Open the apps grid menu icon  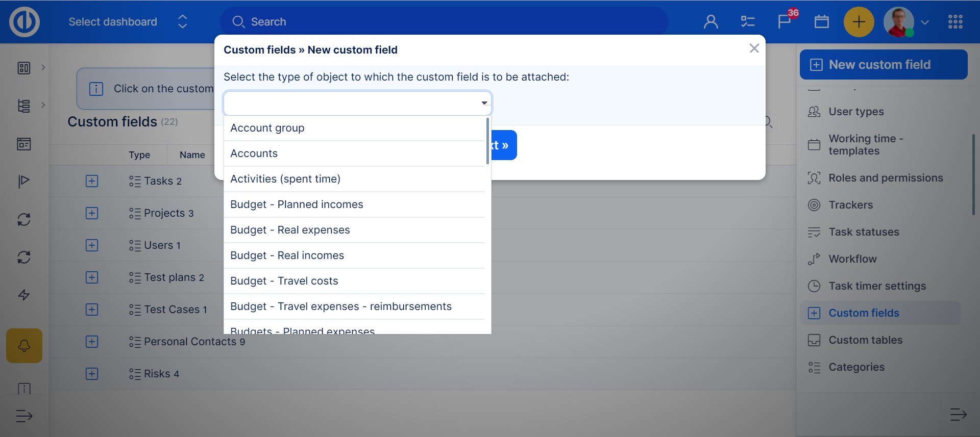955,22
